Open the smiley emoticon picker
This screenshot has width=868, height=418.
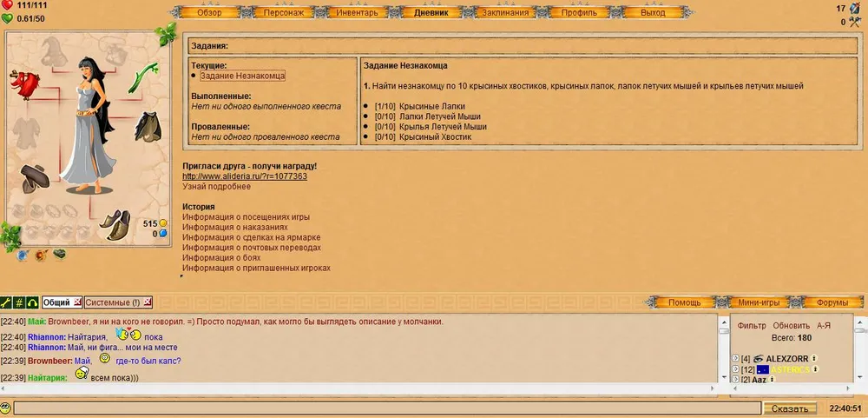click(5, 408)
